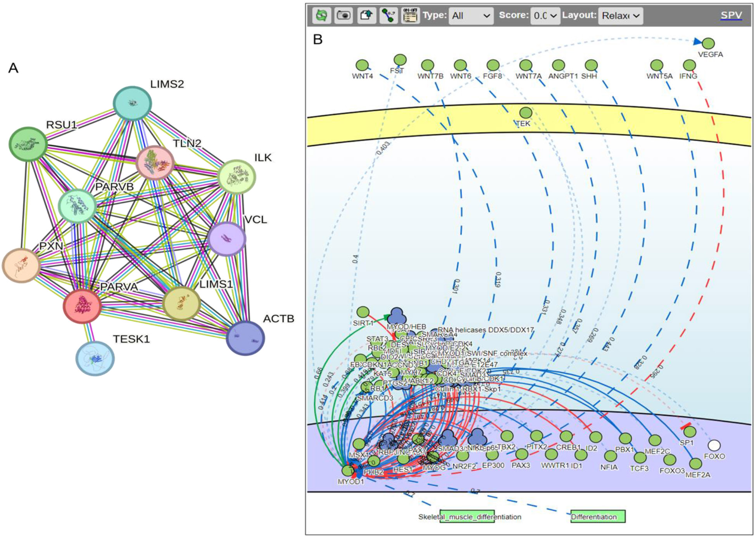Click the camera snapshot icon
Viewport: 756px width, 538px height.
point(343,16)
